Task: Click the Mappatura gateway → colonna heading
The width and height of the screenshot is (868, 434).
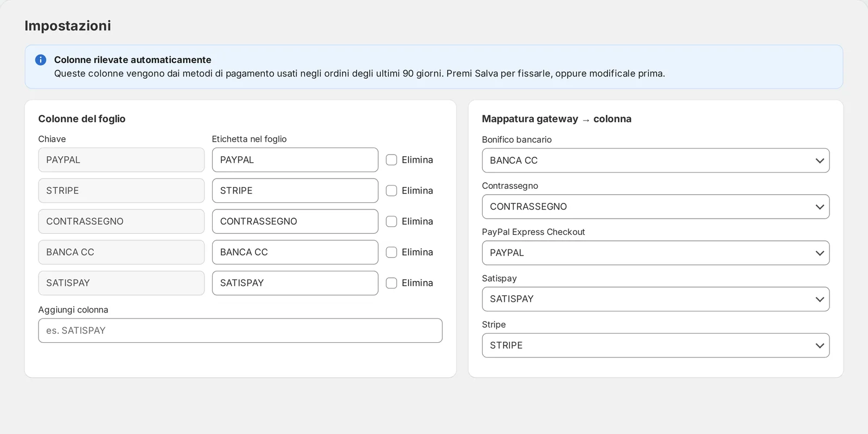Action: click(x=557, y=119)
